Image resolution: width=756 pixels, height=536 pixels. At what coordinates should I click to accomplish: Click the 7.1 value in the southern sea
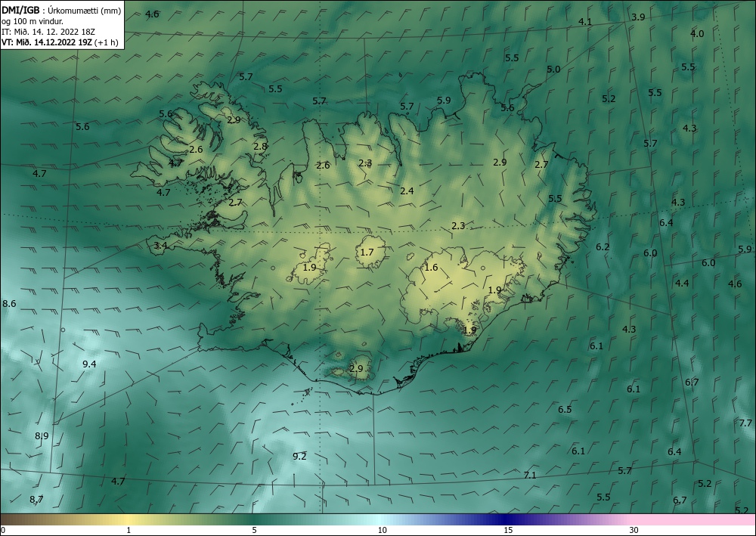tap(529, 476)
